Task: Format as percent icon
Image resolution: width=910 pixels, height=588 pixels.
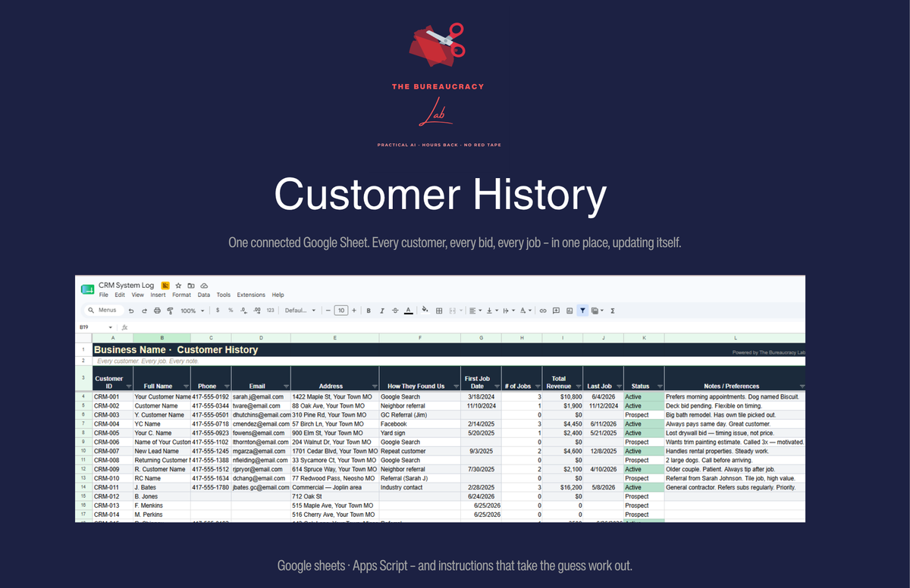Action: [x=231, y=311]
